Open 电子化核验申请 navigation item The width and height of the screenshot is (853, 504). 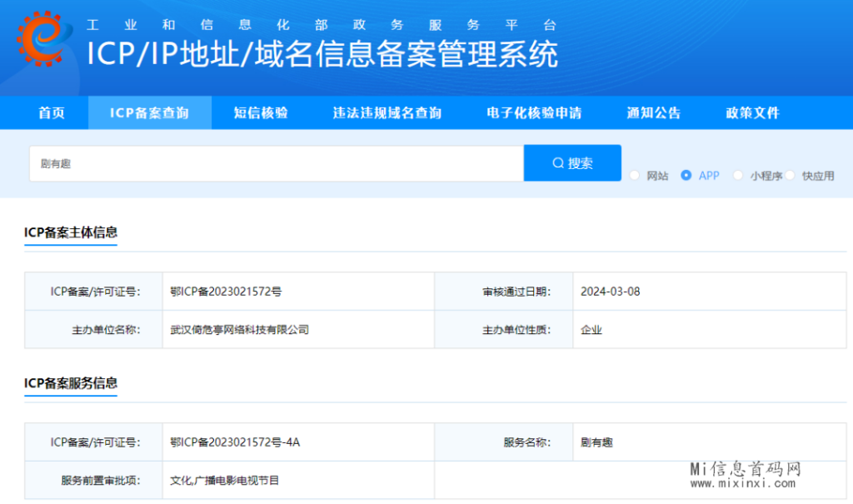(534, 113)
